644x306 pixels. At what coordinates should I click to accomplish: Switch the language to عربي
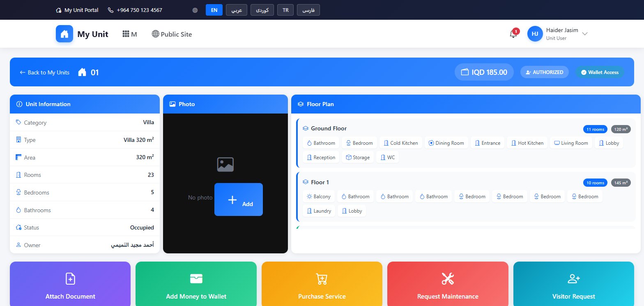(x=236, y=10)
